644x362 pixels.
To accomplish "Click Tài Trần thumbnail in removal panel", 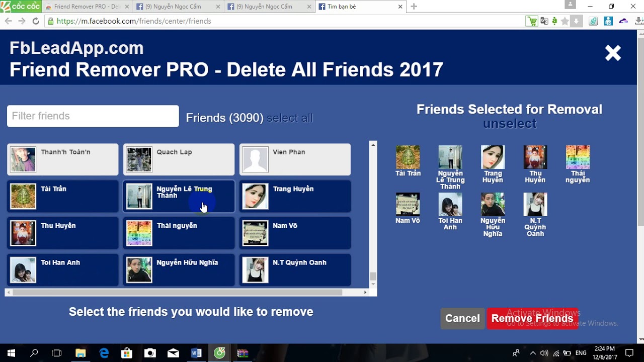I will 408,157.
